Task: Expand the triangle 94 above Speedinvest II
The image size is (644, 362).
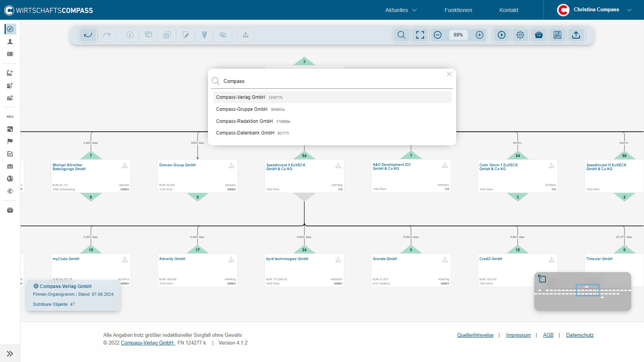Action: pyautogui.click(x=304, y=155)
